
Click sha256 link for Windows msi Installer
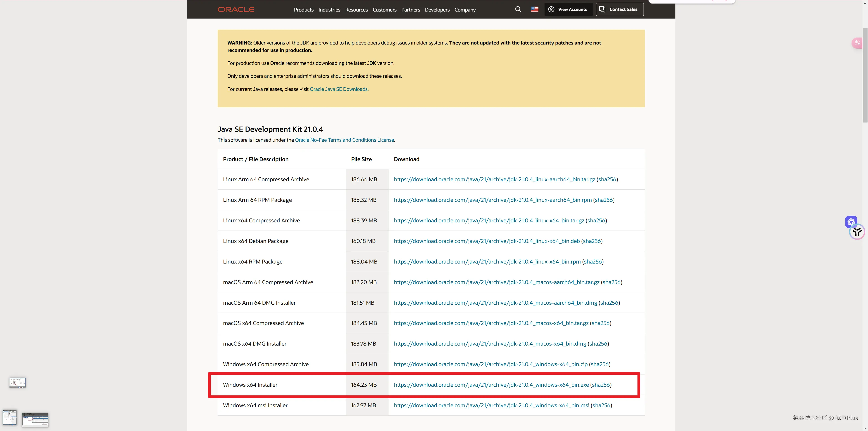(x=601, y=405)
